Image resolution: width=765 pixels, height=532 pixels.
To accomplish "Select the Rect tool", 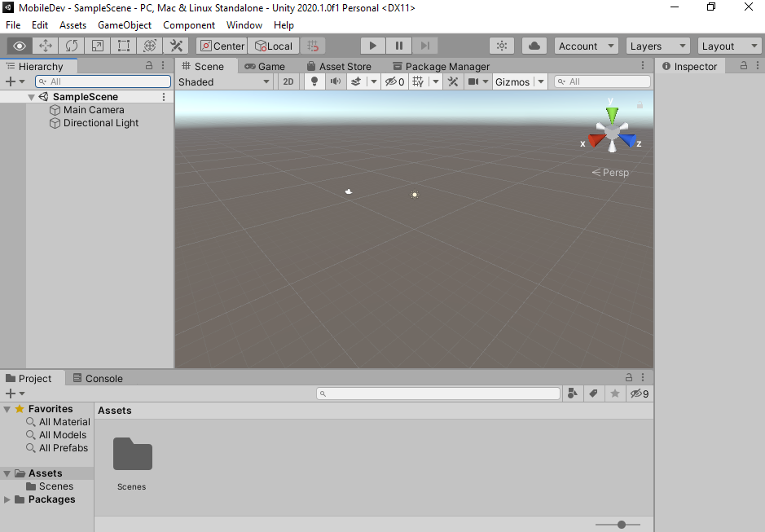I will coord(123,46).
